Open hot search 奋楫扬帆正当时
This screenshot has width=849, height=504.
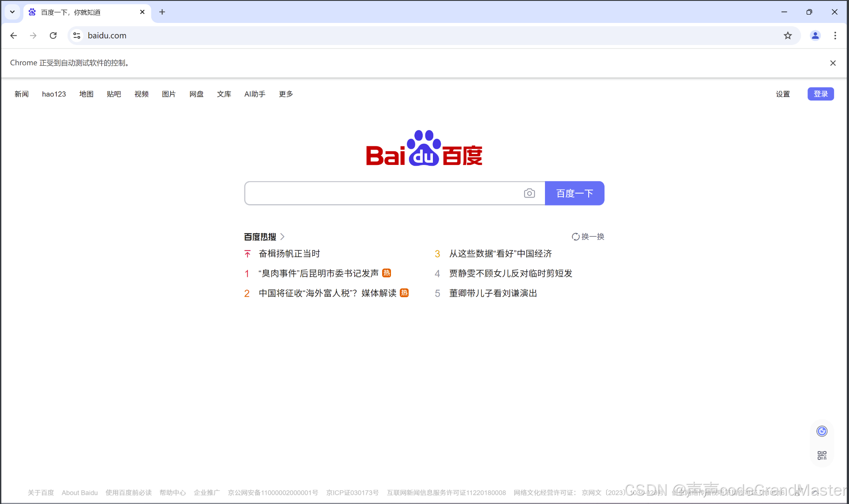pyautogui.click(x=289, y=254)
